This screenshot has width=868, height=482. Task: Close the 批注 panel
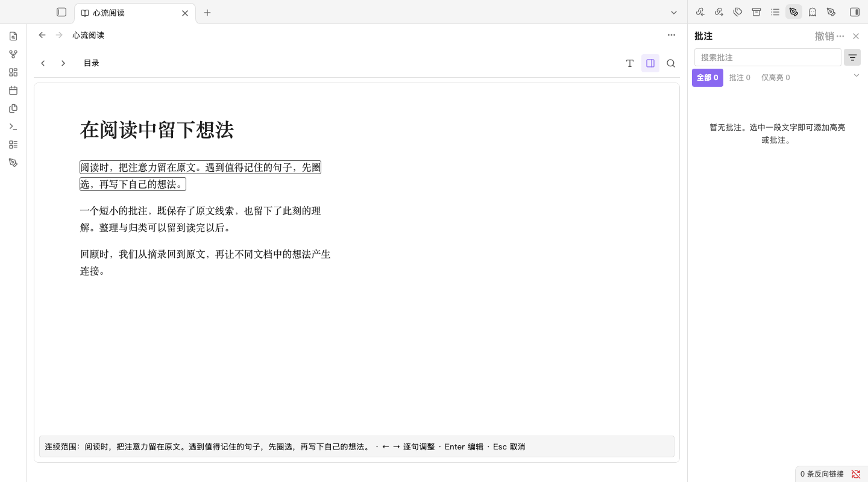(x=856, y=36)
